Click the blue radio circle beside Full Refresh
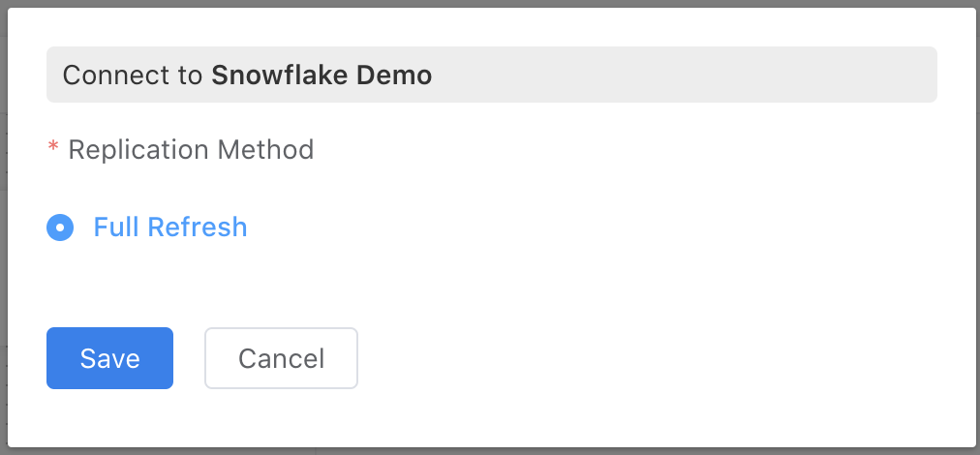This screenshot has height=455, width=980. (60, 227)
